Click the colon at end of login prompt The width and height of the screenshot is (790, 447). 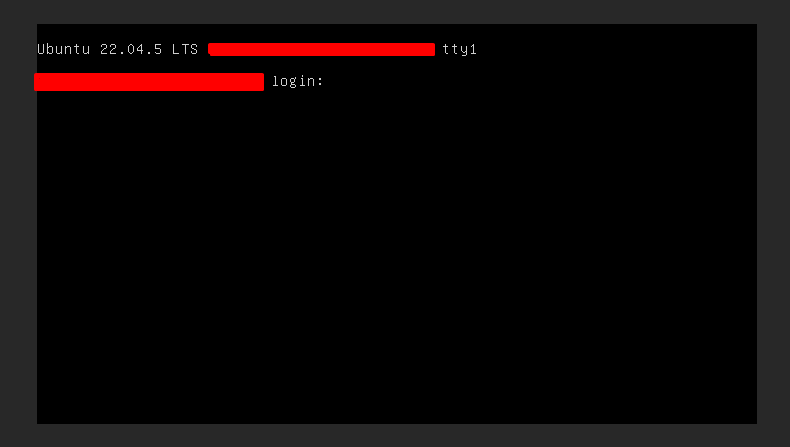(x=320, y=82)
